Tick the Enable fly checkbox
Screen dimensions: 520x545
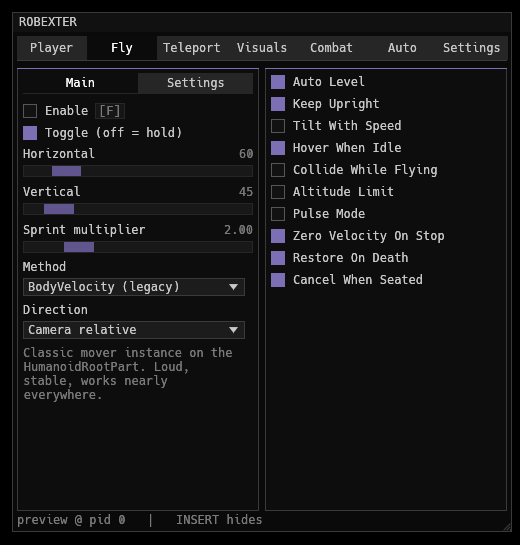30,111
